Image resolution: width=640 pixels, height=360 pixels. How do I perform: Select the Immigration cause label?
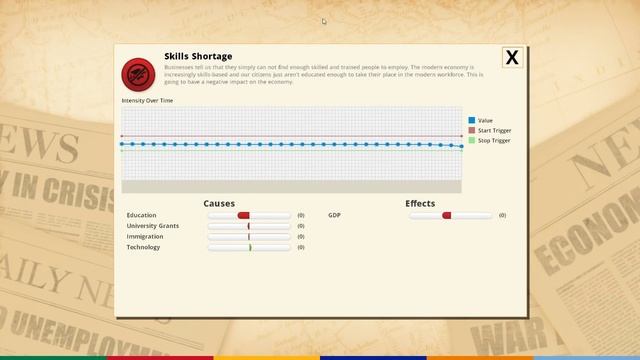[145, 236]
